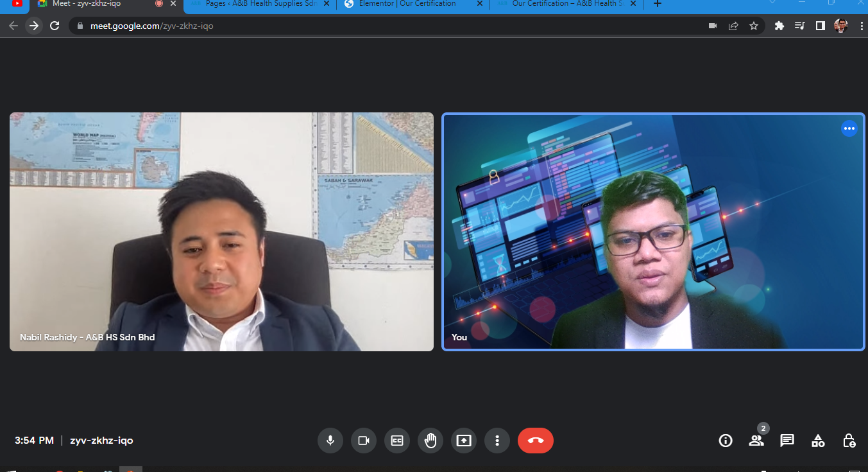
Task: Turn on captions with CC button
Action: (397, 441)
